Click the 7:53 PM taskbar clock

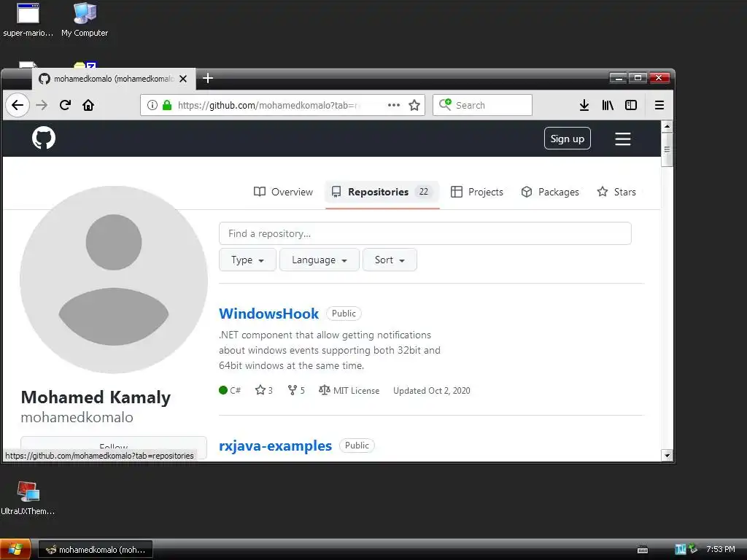click(x=720, y=550)
